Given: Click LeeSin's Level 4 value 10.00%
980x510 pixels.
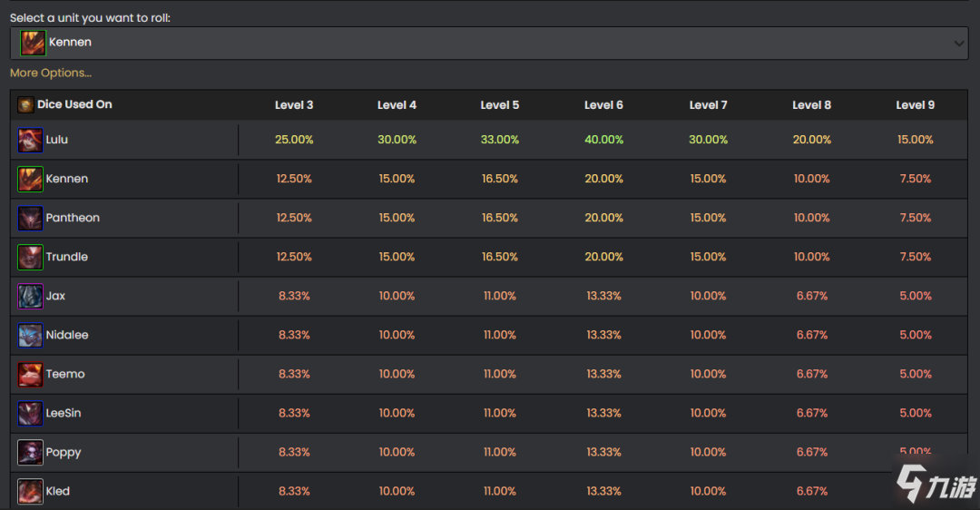Looking at the screenshot, I should click(x=397, y=413).
